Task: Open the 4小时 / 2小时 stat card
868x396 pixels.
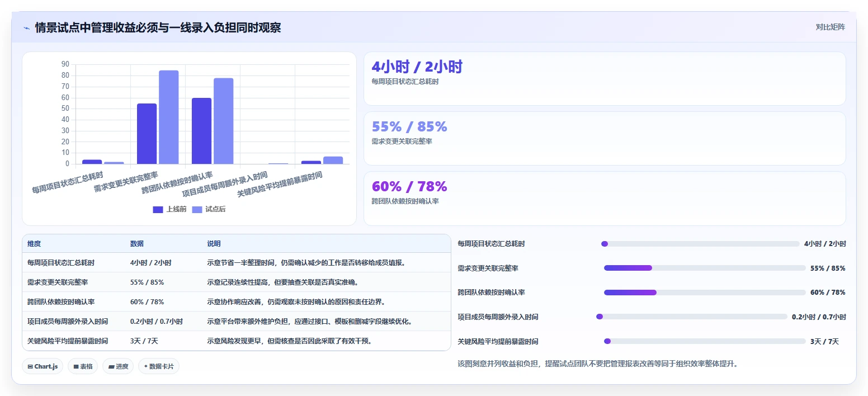Action: [605, 78]
